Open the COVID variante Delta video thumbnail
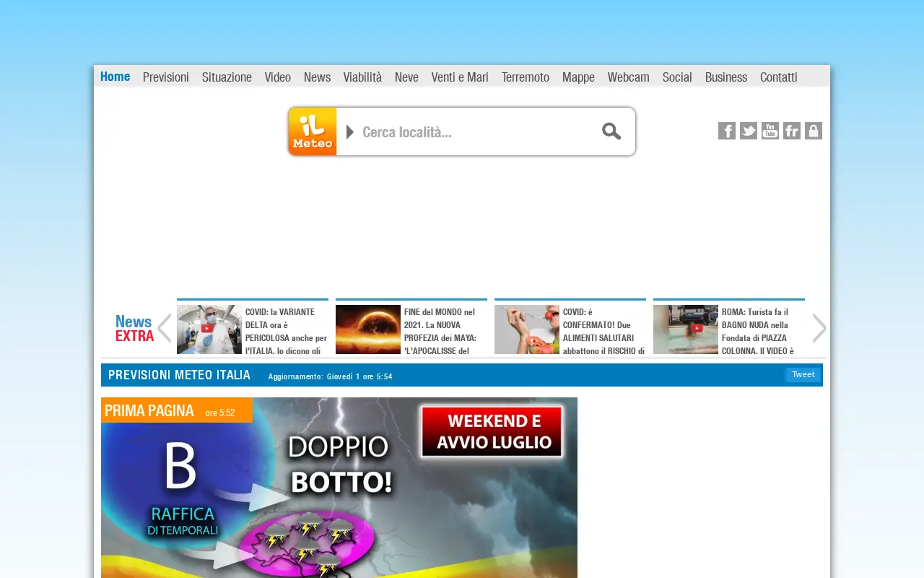This screenshot has width=924, height=578. 209,329
